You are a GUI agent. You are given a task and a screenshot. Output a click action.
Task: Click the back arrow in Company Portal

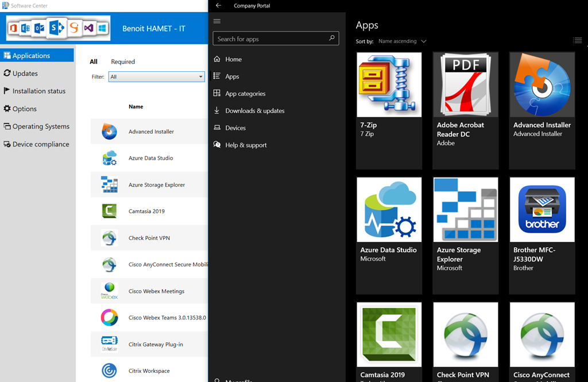click(x=218, y=6)
